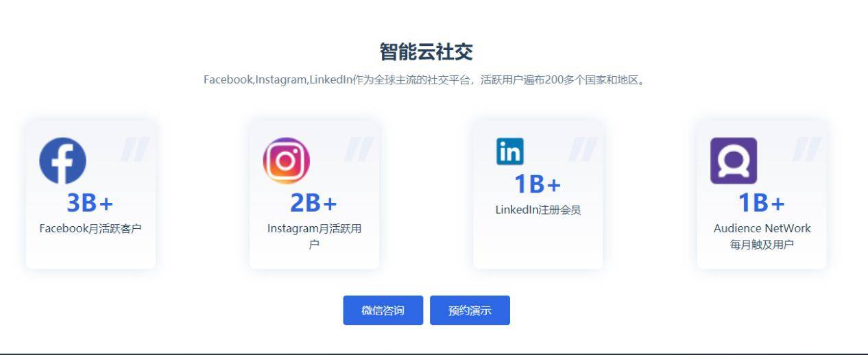
Task: Click the Audience NetWork 每月触及用户 label
Action: pos(762,236)
